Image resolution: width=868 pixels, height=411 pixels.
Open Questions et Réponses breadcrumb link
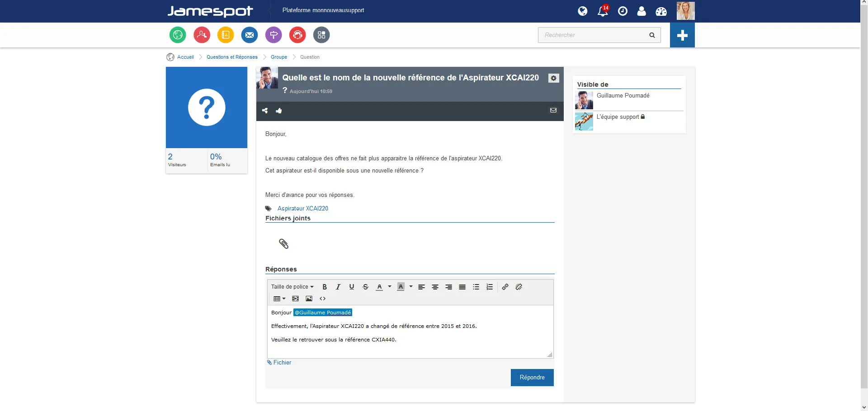pos(232,57)
